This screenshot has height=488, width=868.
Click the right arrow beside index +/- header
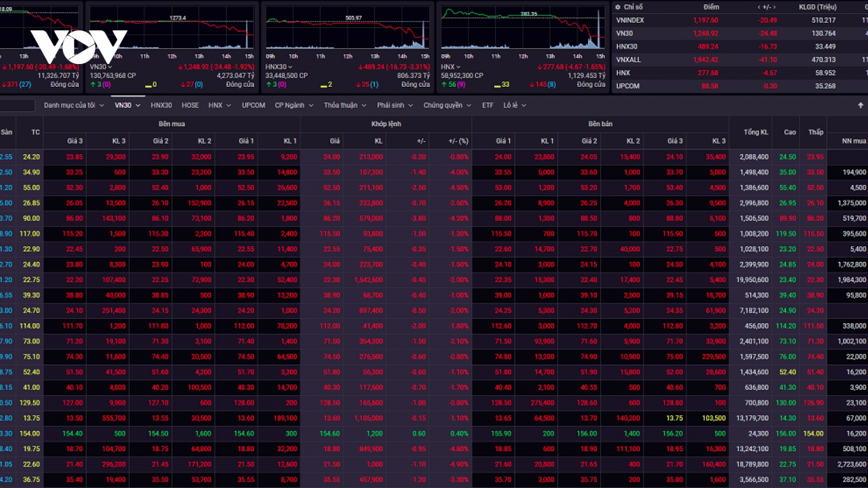tap(774, 7)
